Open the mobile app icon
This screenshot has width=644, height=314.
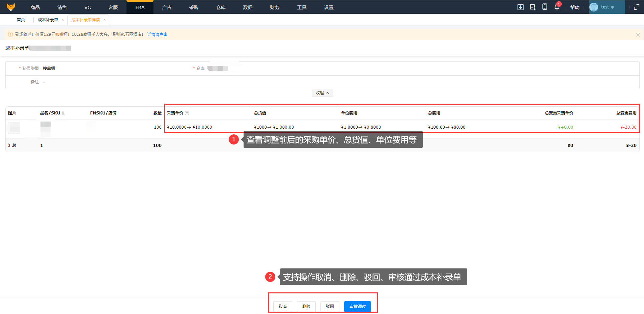click(544, 7)
